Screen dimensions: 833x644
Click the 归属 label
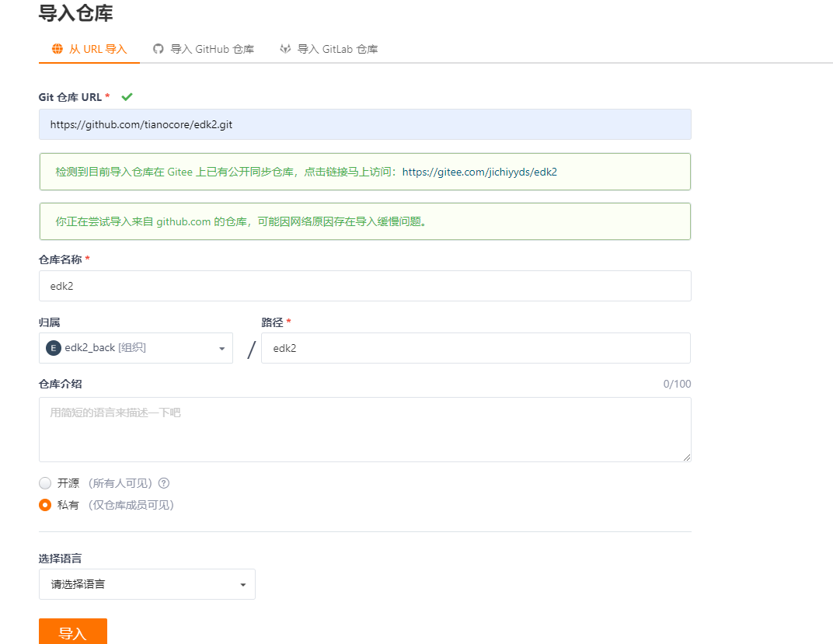pyautogui.click(x=50, y=322)
